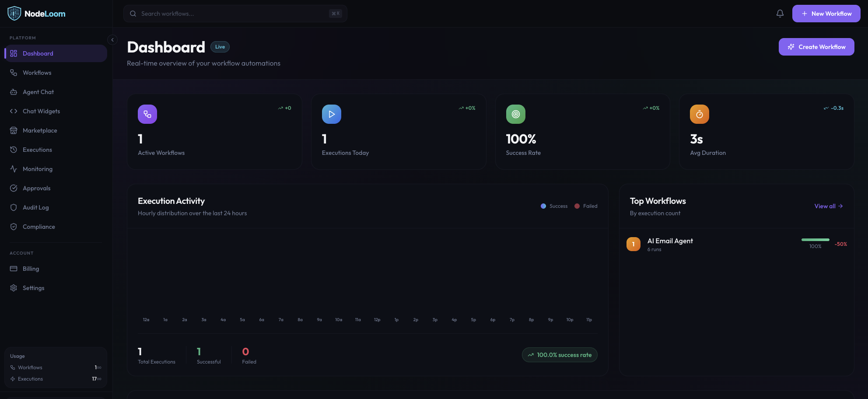Click the 12p hour label on chart
The width and height of the screenshot is (868, 399).
tap(377, 320)
